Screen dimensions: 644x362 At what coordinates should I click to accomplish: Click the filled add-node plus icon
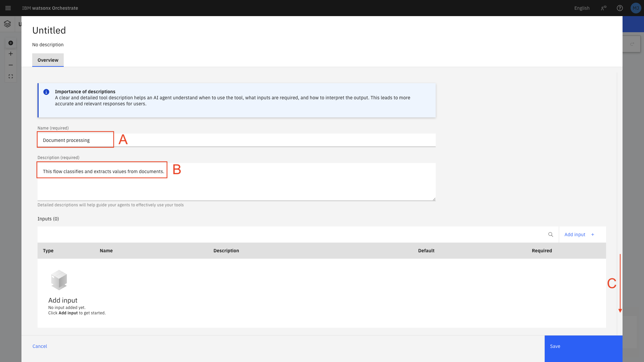(11, 43)
